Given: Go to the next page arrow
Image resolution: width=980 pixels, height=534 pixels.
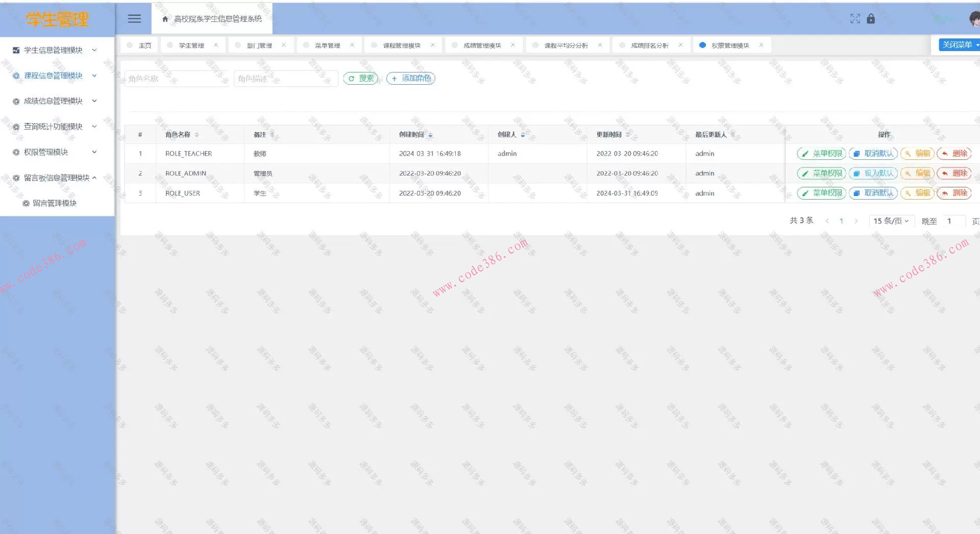Looking at the screenshot, I should coord(856,221).
